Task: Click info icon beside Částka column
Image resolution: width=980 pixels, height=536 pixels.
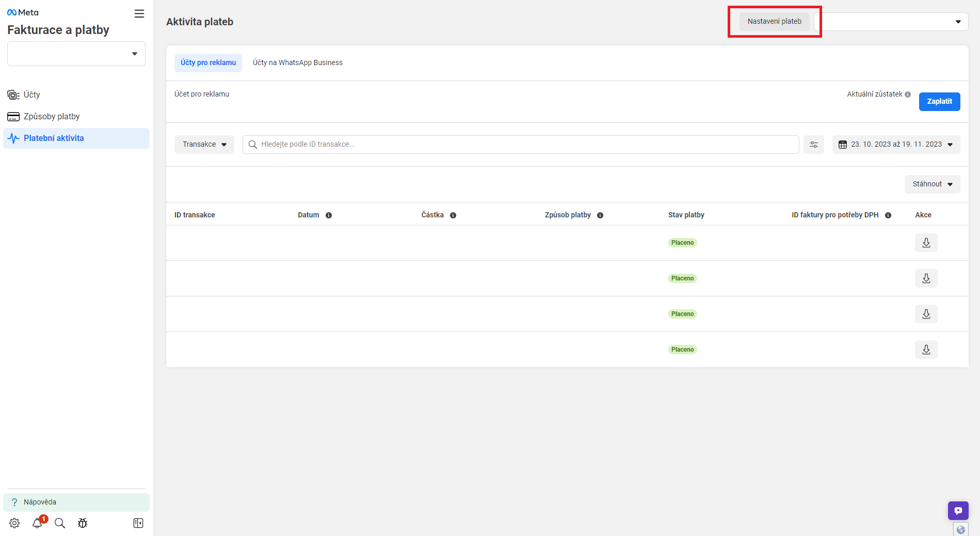Action: [453, 215]
